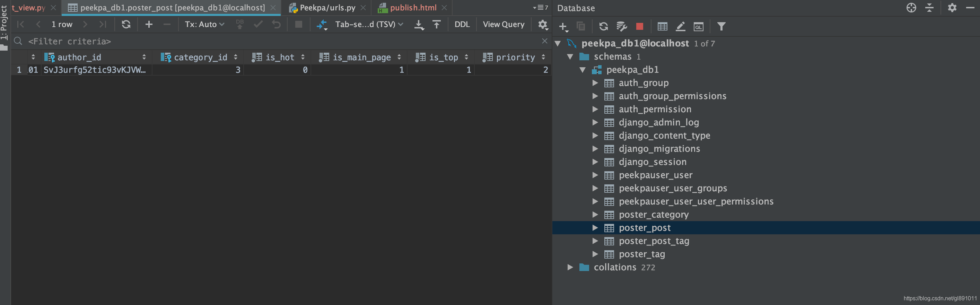Expand the poster_category table node
The height and width of the screenshot is (305, 980).
pyautogui.click(x=595, y=215)
